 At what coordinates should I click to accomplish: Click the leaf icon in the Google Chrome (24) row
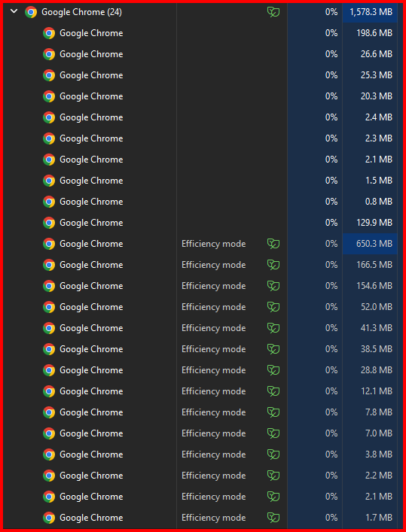pyautogui.click(x=273, y=12)
